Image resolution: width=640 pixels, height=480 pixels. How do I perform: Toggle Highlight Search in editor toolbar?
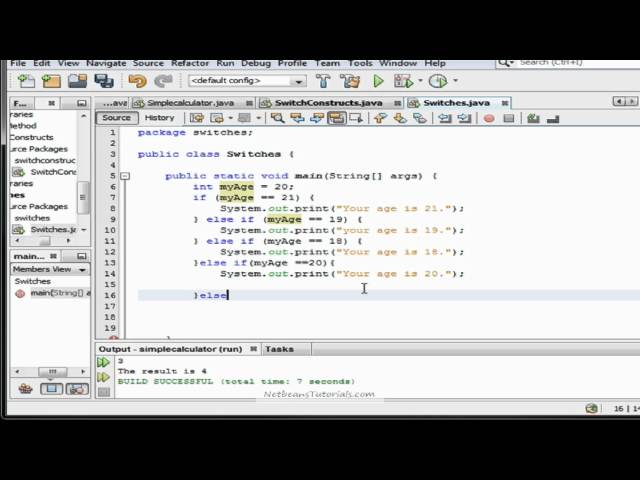tap(336, 118)
